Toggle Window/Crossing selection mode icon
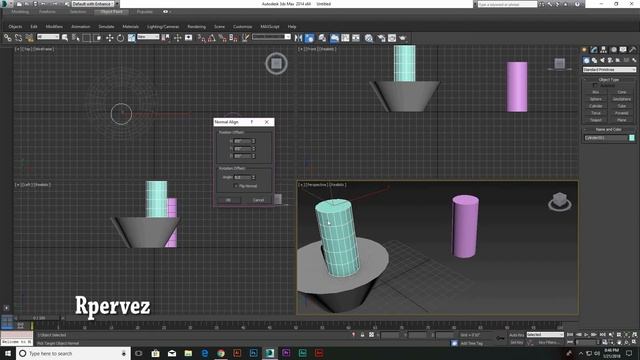Viewport: 640px width, 360px height. [x=98, y=38]
